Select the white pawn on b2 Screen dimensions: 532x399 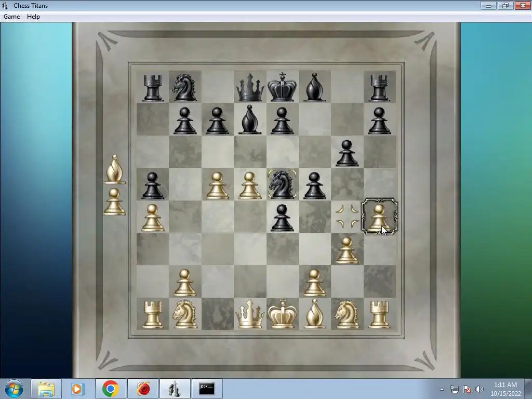click(184, 283)
